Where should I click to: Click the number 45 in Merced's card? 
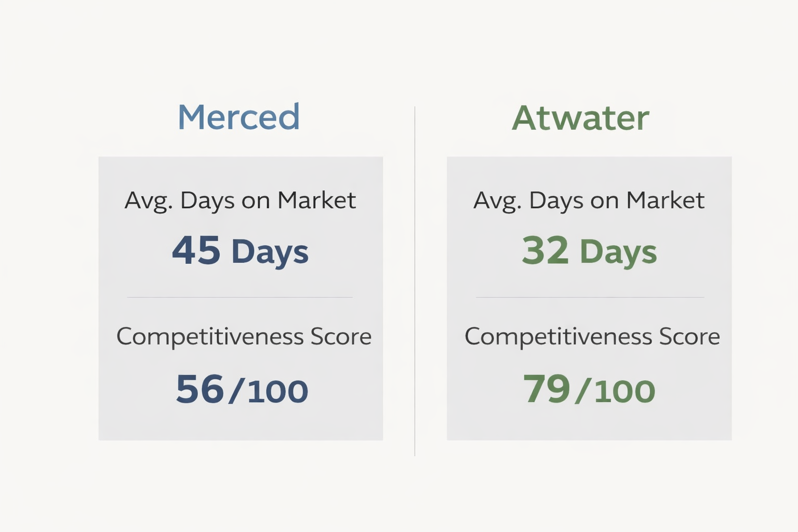point(196,250)
